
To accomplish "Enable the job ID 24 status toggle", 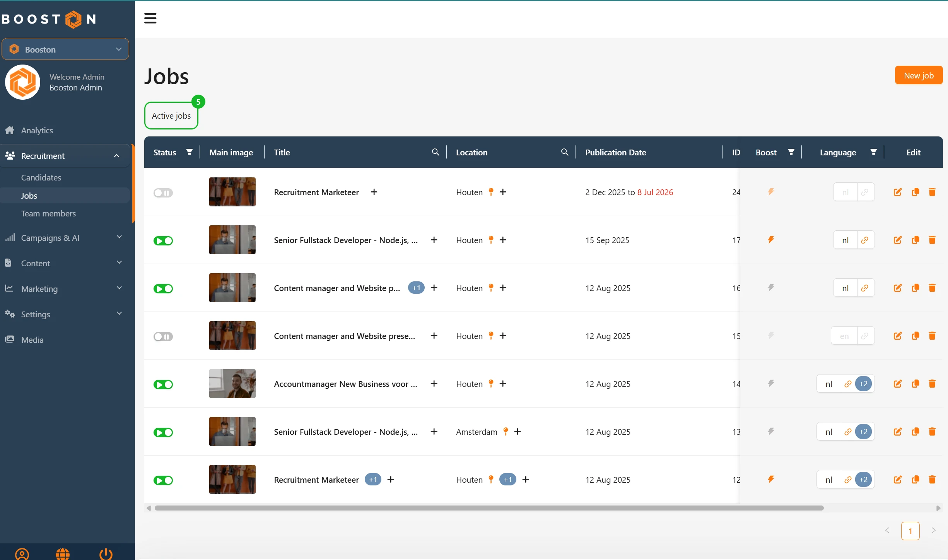I will tap(163, 193).
